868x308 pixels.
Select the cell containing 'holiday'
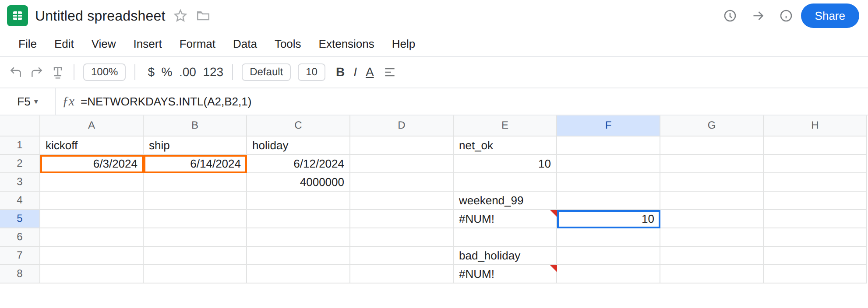pyautogui.click(x=298, y=145)
